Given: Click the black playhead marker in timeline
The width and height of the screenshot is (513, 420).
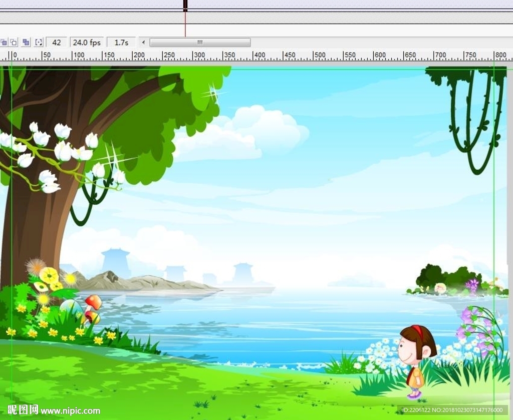Looking at the screenshot, I should point(185,6).
